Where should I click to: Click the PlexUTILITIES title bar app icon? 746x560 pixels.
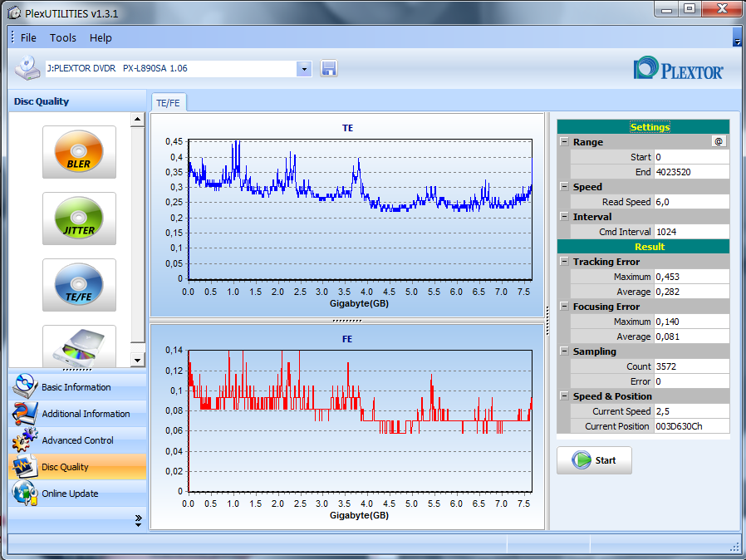click(14, 13)
